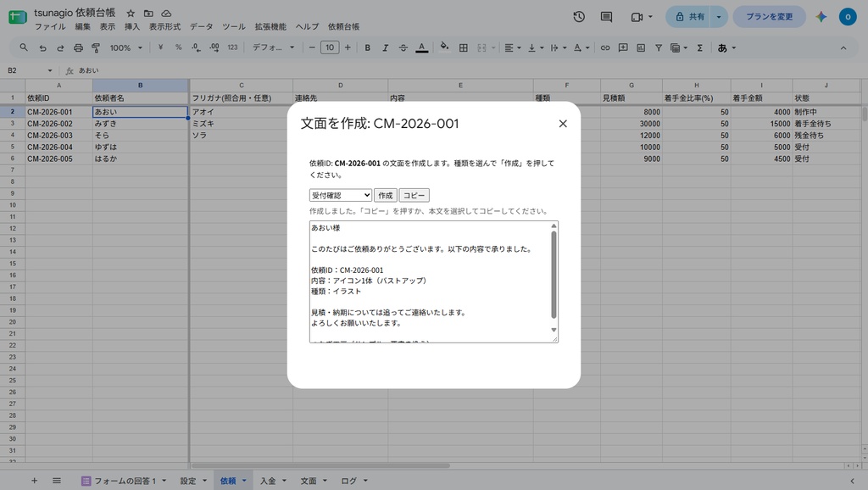
Task: Undo the last action
Action: (x=42, y=48)
